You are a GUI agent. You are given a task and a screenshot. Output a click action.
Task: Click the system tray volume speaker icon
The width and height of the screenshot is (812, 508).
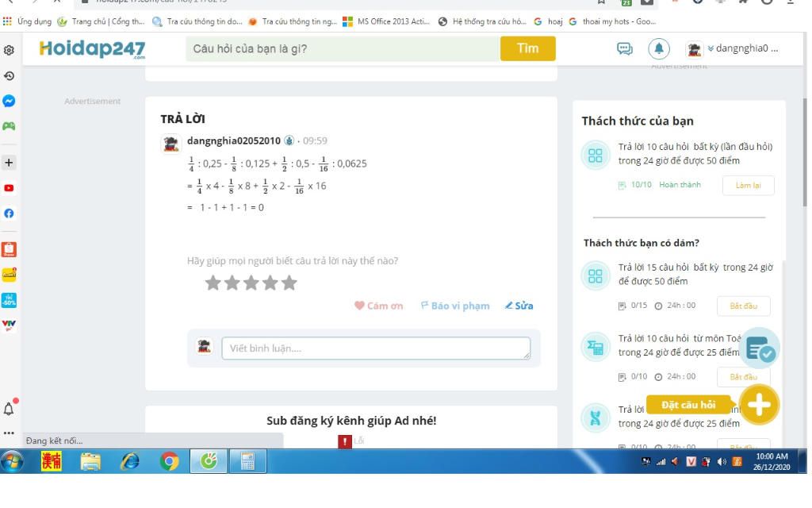(722, 461)
